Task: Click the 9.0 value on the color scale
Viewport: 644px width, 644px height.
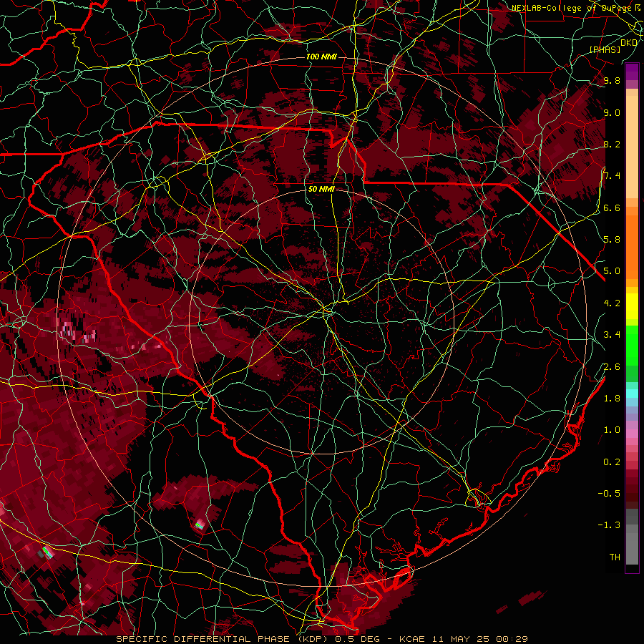Action: tap(612, 112)
